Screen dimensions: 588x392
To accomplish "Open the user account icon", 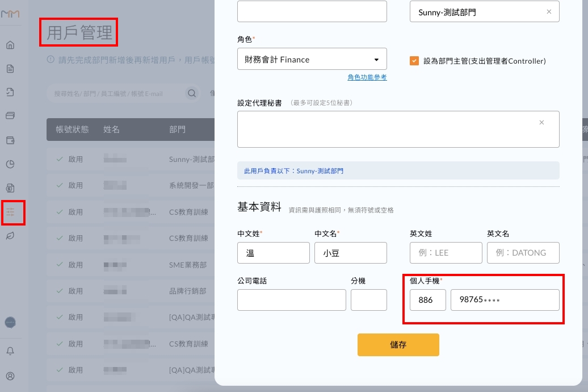I will tap(10, 376).
